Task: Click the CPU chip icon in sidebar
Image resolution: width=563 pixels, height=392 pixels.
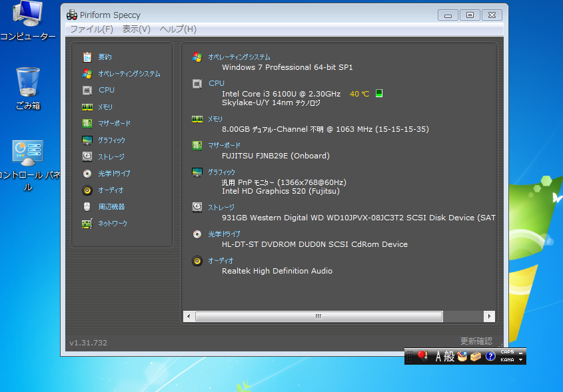Action: [87, 91]
